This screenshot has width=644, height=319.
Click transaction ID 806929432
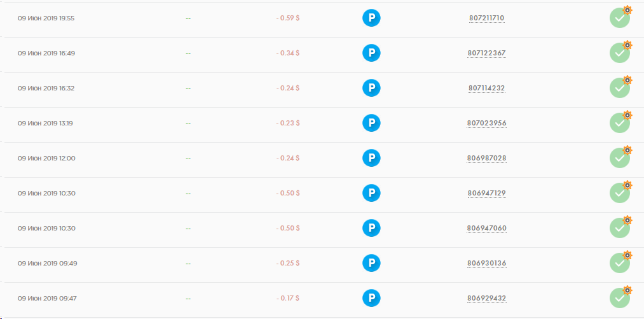(x=487, y=298)
